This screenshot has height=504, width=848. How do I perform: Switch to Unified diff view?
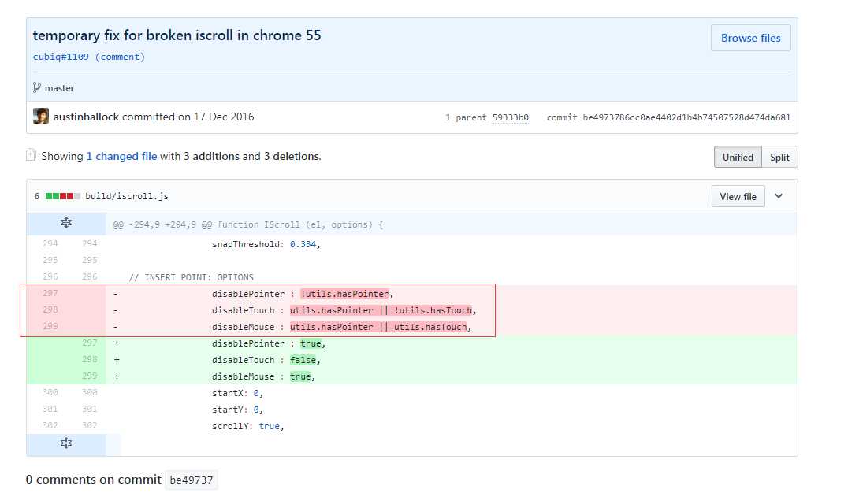(x=738, y=157)
